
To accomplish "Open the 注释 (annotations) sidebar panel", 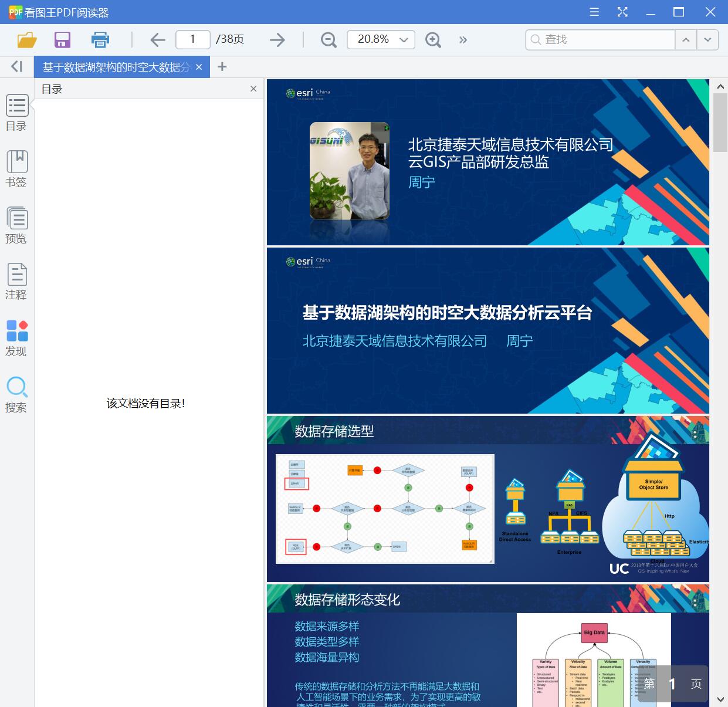I will [x=16, y=282].
